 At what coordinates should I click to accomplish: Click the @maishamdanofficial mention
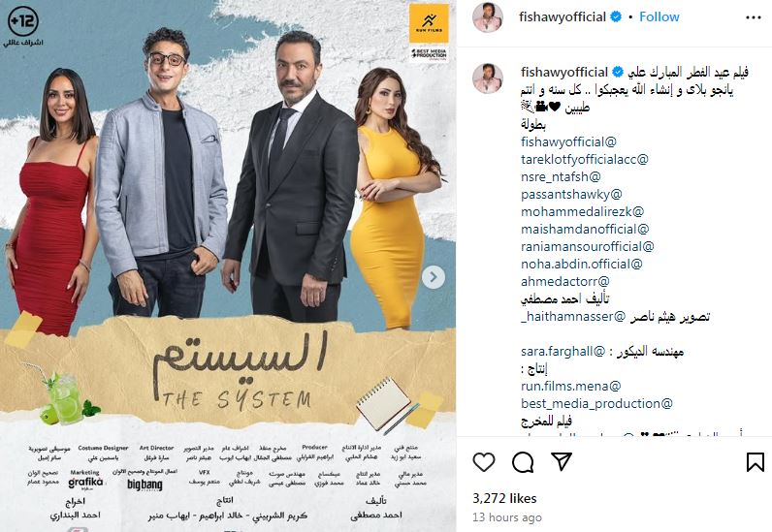point(585,230)
